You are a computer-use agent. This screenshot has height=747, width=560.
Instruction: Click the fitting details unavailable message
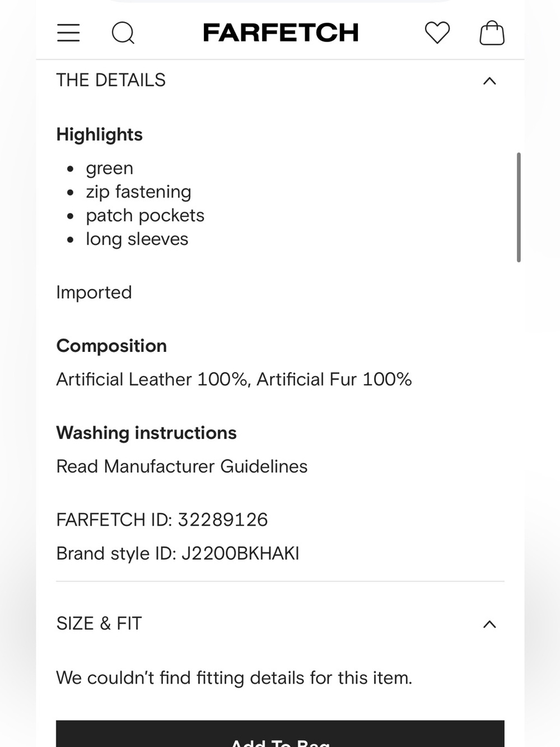click(x=234, y=678)
